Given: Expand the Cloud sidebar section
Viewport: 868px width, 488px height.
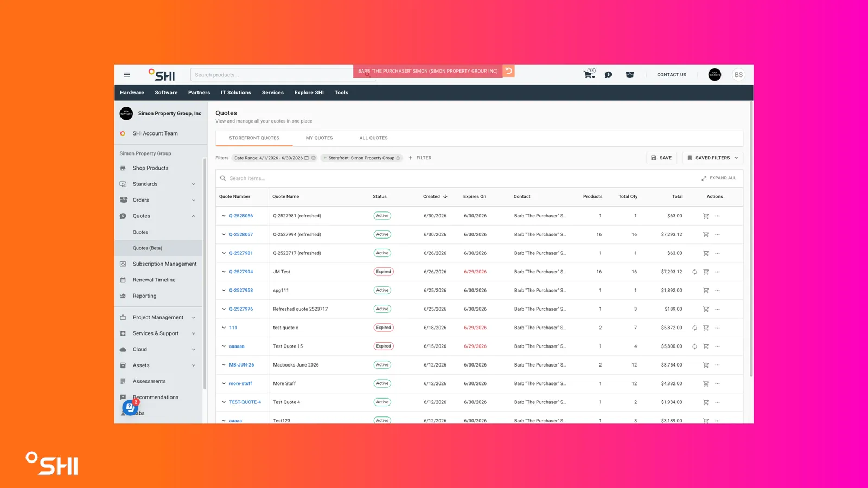Looking at the screenshot, I should 194,350.
